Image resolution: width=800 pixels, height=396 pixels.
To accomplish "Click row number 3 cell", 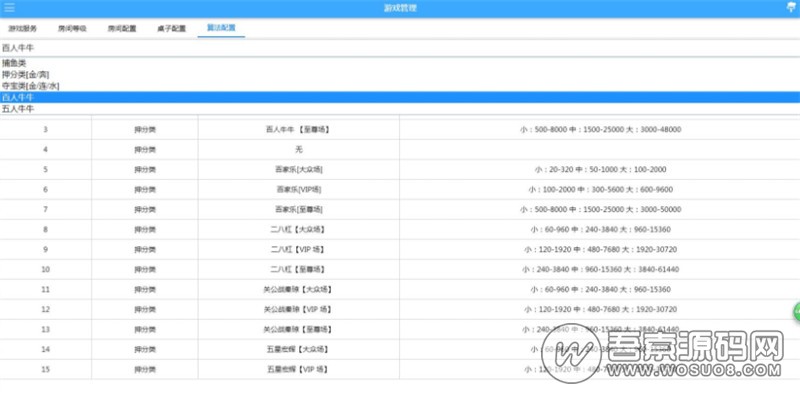I will [45, 130].
